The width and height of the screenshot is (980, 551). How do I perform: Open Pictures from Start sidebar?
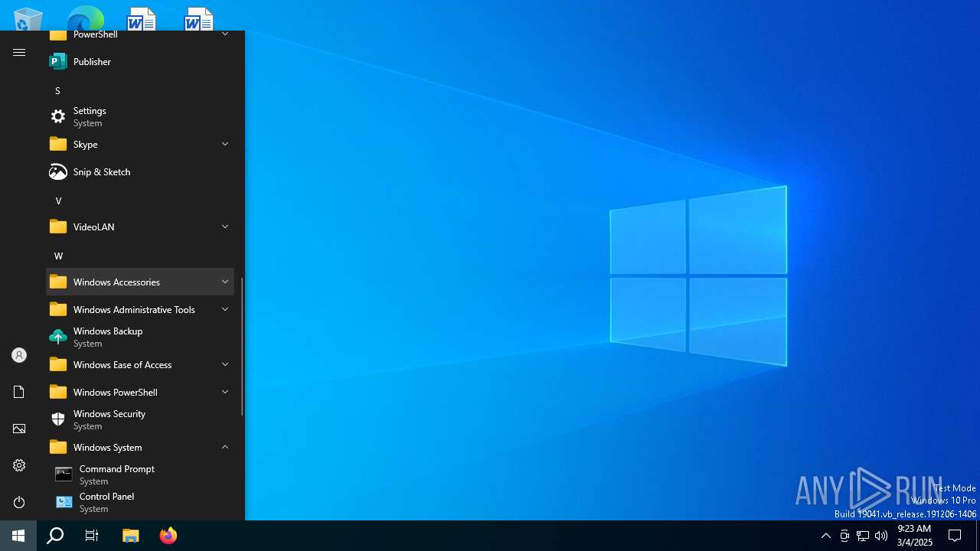(19, 429)
